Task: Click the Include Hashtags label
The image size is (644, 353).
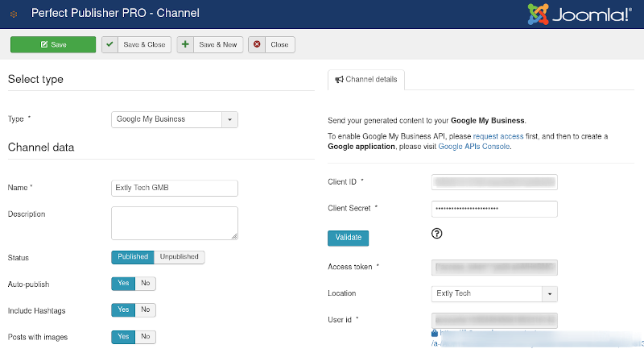Action: pos(36,311)
